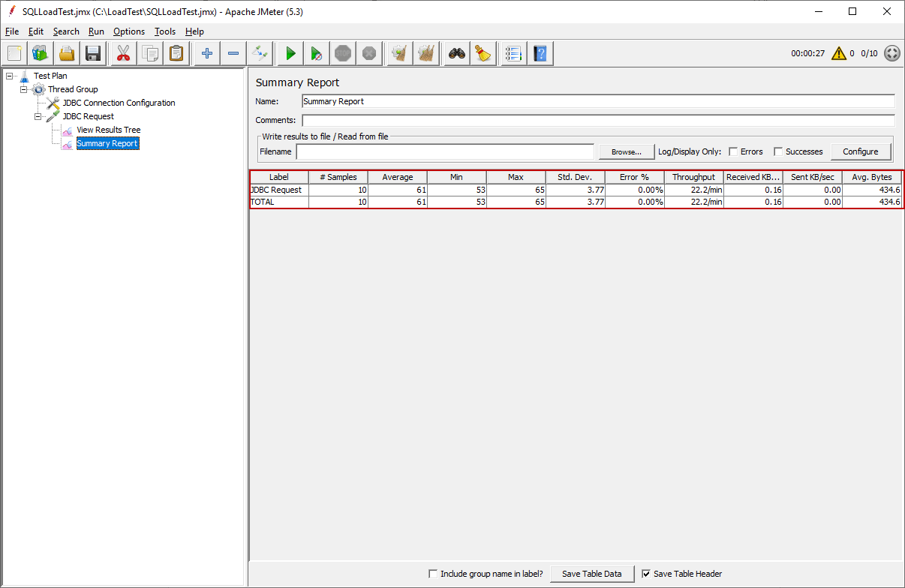Collapse the Thread Group tree node
This screenshot has width=905, height=588.
24,89
